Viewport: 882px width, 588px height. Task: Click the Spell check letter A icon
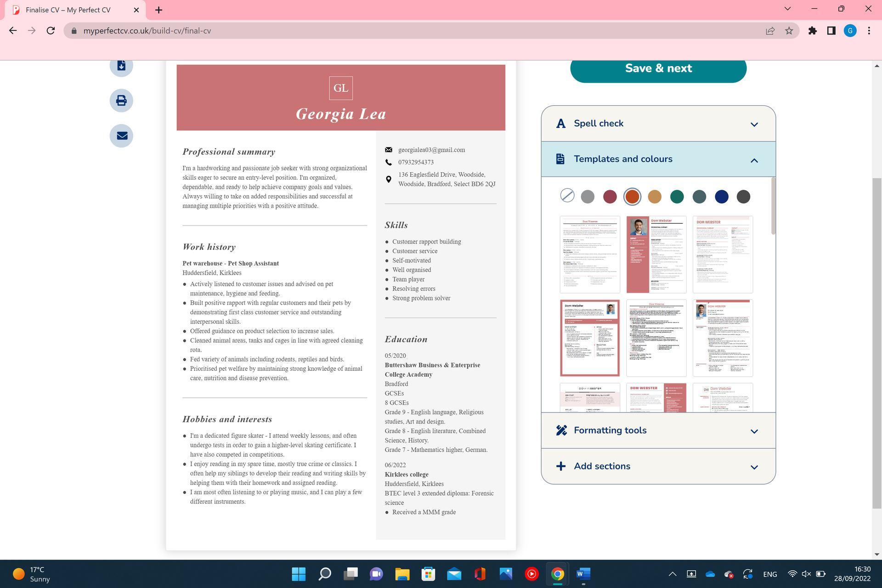pyautogui.click(x=560, y=124)
